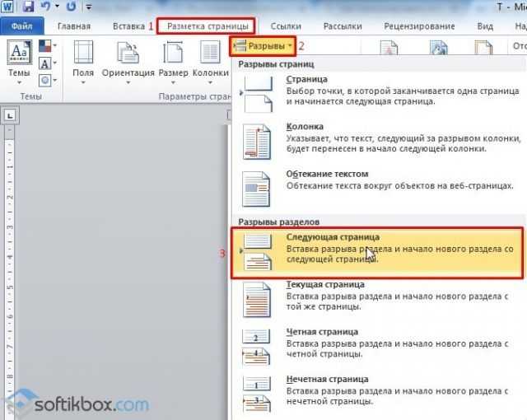527x420 pixels.
Task: Click the Word application icon in title bar
Action: click(x=7, y=7)
